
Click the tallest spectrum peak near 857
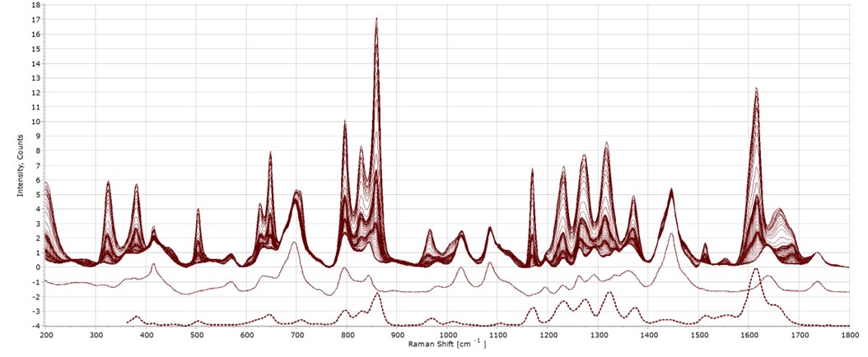click(x=376, y=19)
